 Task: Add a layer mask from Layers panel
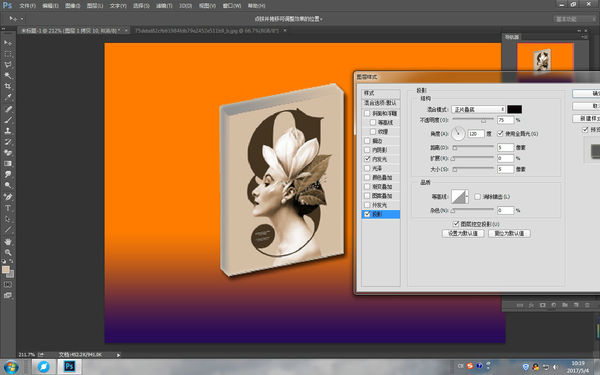point(543,305)
